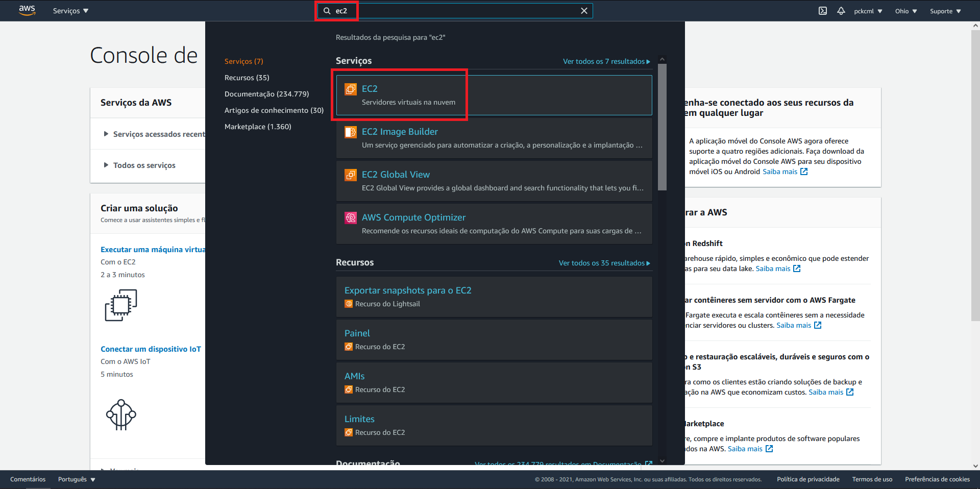Clear the ec2 search with the X icon
This screenshot has height=489, width=980.
[584, 10]
